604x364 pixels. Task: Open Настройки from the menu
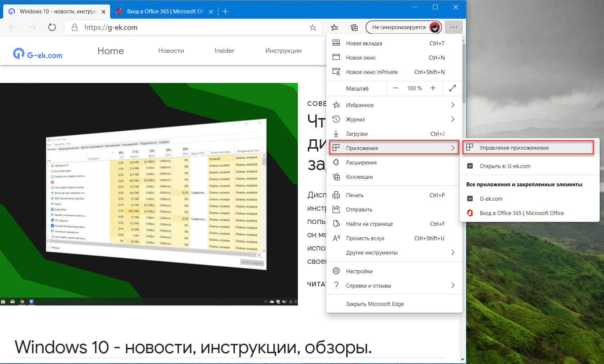(x=394, y=271)
